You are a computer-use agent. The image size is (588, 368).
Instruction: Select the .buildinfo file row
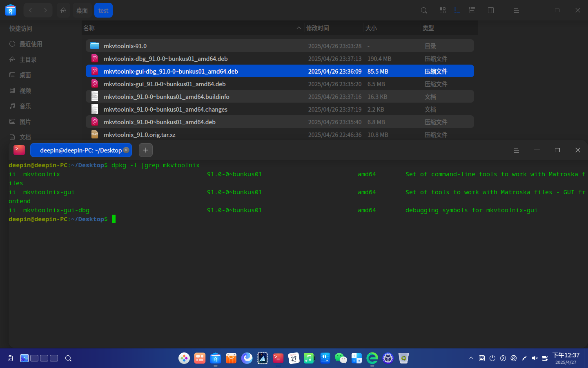click(280, 96)
